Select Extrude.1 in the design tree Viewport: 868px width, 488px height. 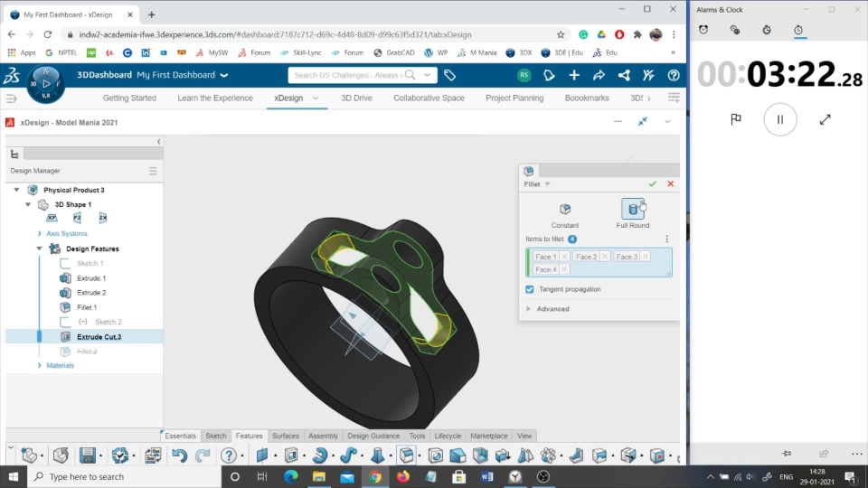(90, 277)
